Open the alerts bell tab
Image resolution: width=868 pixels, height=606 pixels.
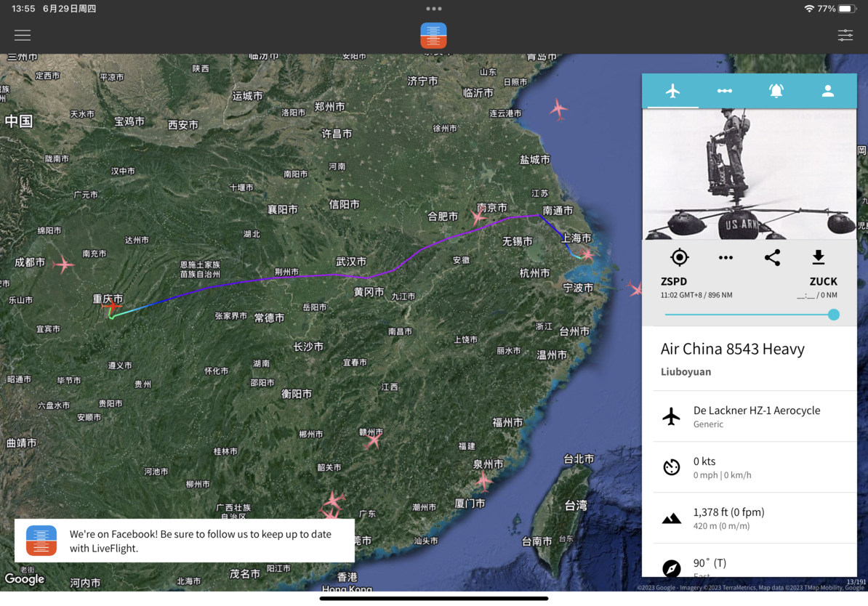click(x=776, y=91)
